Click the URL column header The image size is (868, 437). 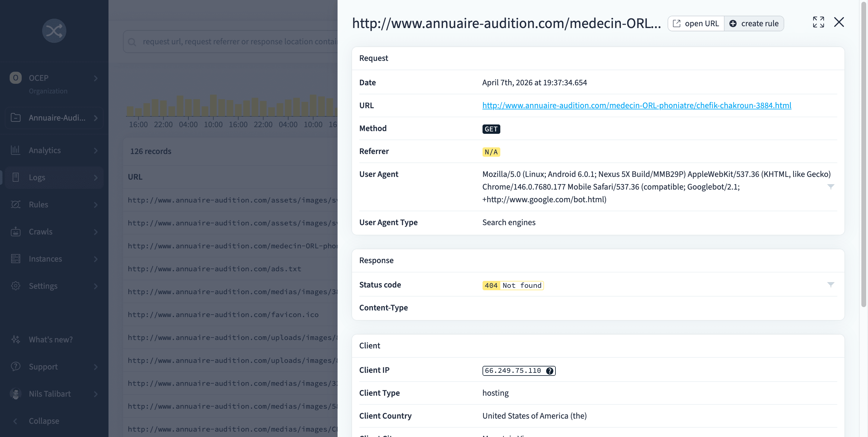pyautogui.click(x=135, y=177)
